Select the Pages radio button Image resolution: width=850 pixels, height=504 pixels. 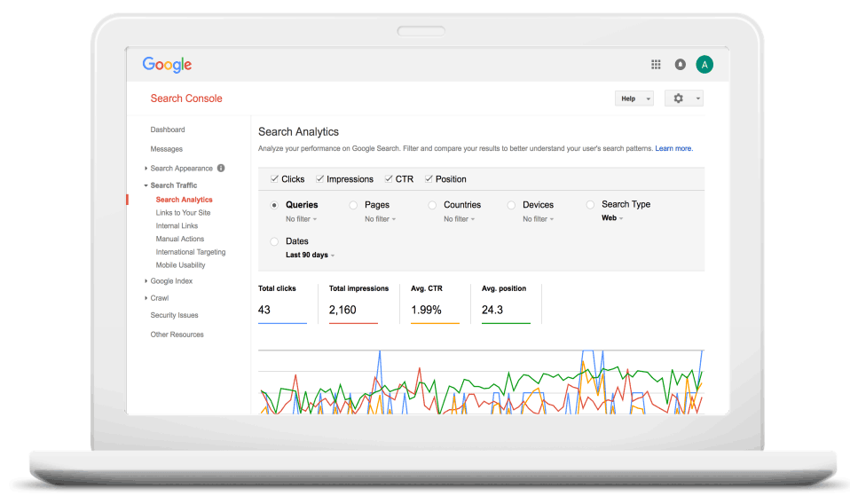point(353,205)
